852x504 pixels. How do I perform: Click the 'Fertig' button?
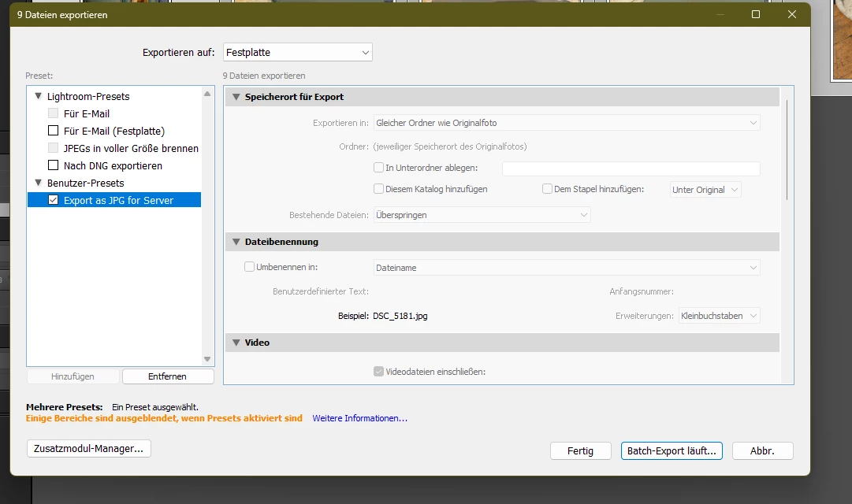(580, 450)
